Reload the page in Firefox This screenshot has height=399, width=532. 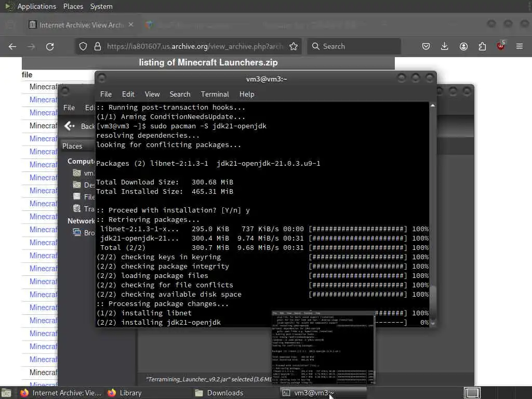[50, 46]
